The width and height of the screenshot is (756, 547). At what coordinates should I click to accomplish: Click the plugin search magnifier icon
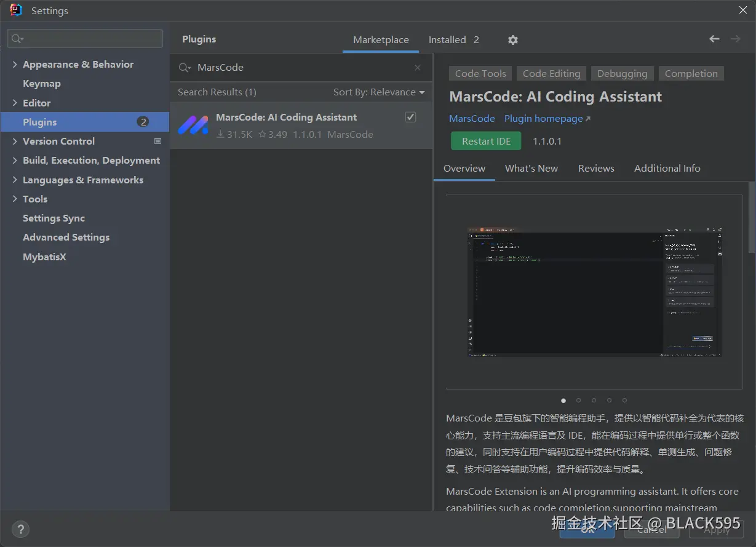185,68
